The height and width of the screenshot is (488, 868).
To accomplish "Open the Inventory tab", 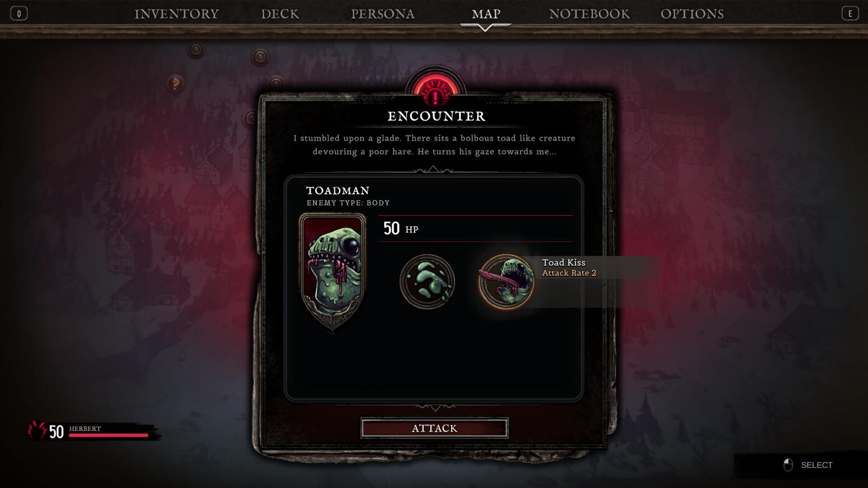I will point(177,14).
